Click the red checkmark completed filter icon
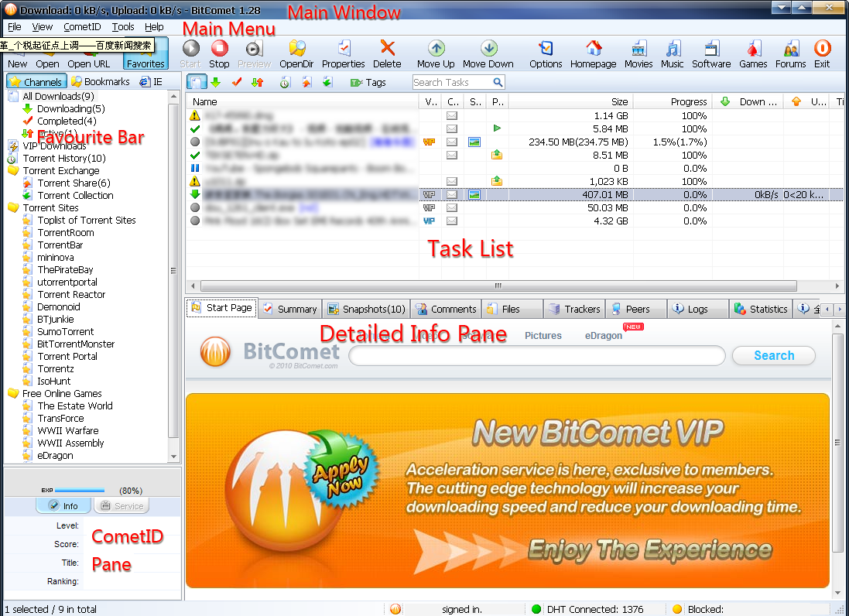 237,82
